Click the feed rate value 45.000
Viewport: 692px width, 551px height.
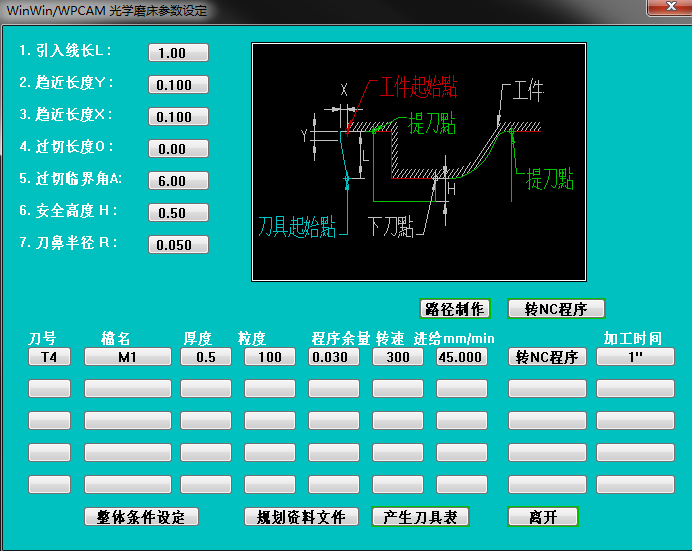[462, 357]
